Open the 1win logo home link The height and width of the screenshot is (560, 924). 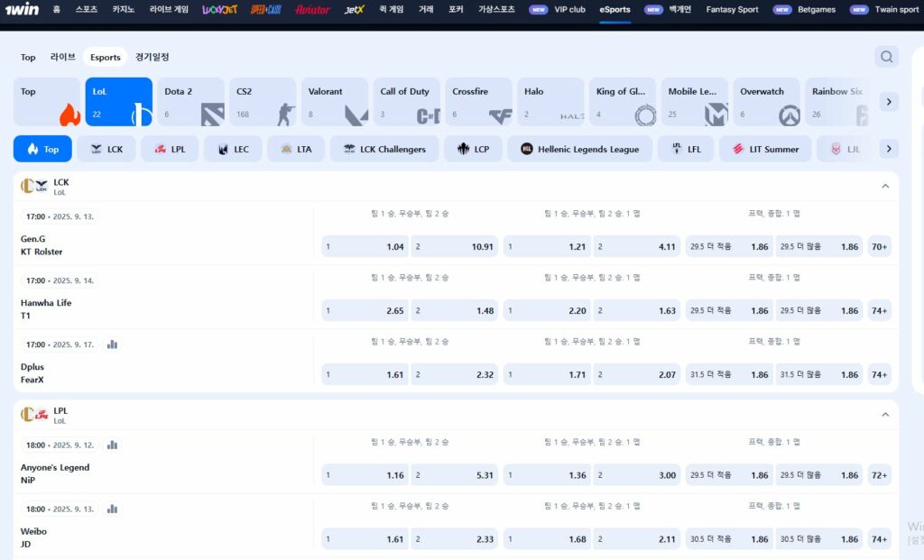(22, 9)
